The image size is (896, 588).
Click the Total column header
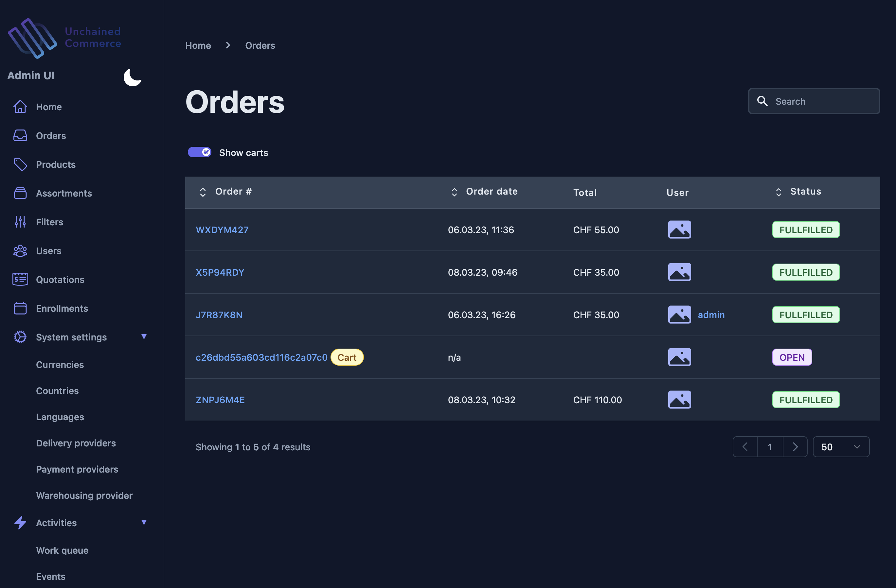[585, 193]
